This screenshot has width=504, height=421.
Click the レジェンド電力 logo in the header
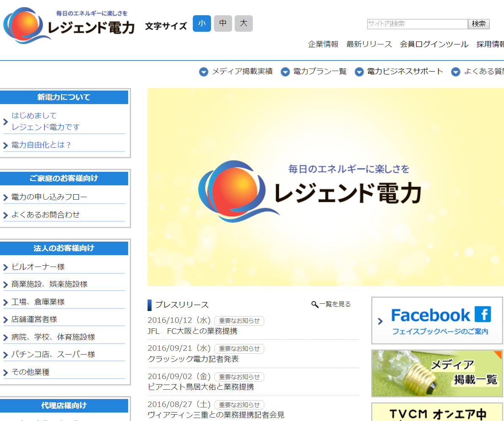coord(69,25)
